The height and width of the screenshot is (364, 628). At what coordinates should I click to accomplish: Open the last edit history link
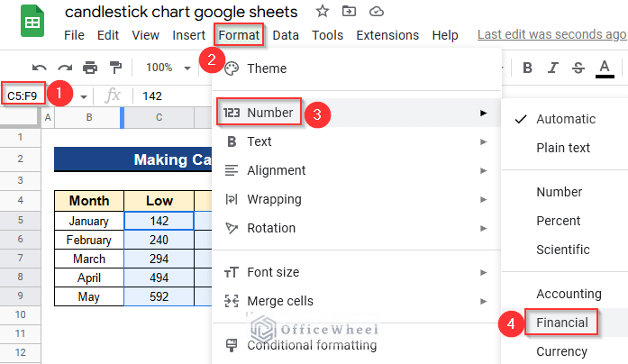(x=551, y=35)
